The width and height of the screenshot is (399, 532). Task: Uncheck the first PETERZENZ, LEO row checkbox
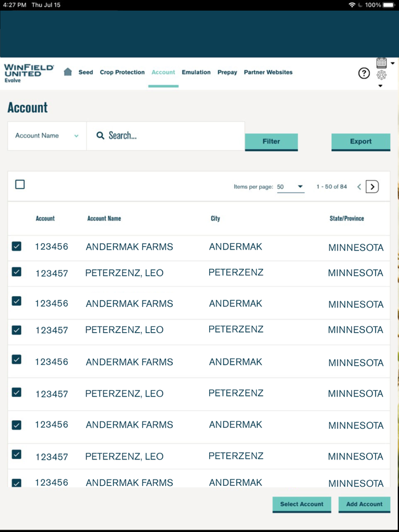(17, 272)
